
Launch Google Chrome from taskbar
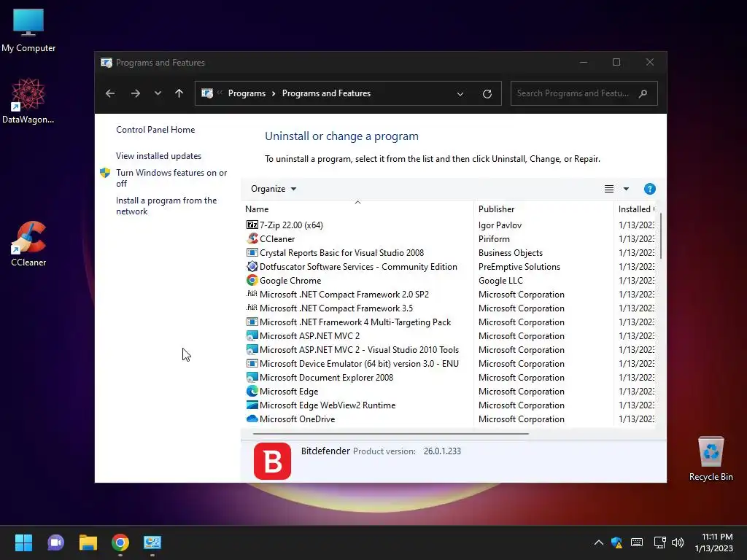pyautogui.click(x=120, y=542)
